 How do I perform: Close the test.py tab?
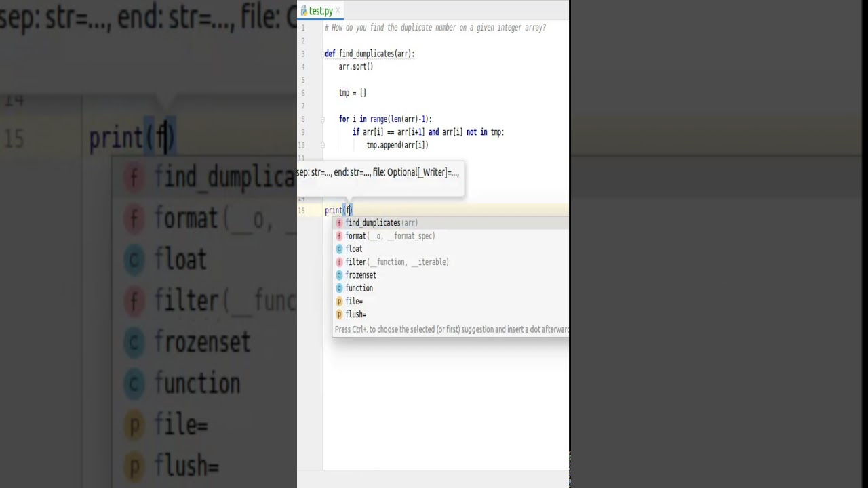[x=338, y=11]
